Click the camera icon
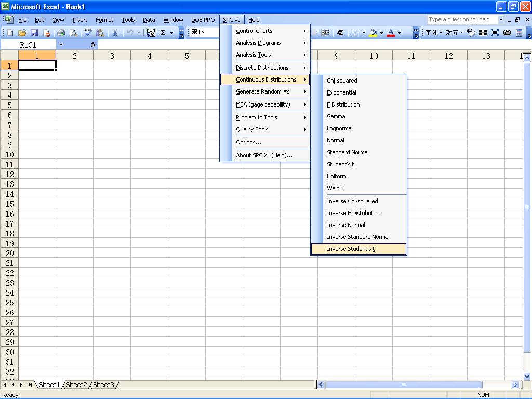532x399 pixels. (x=507, y=33)
